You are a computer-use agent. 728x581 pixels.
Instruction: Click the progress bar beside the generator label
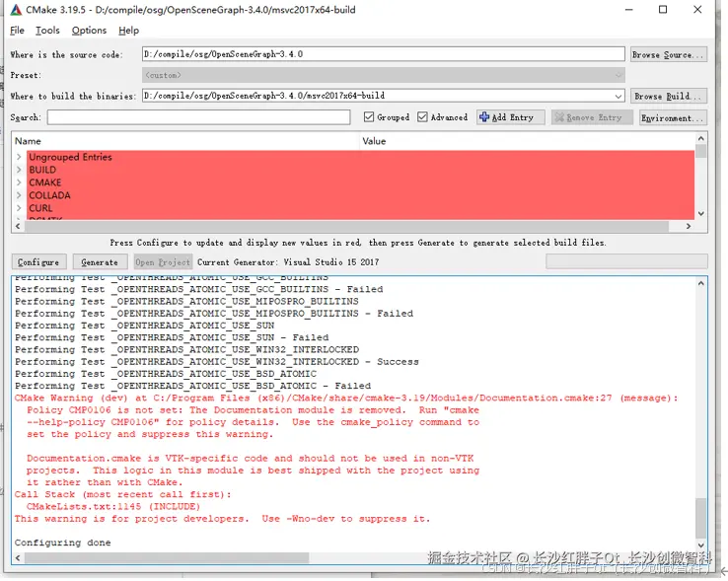click(626, 261)
